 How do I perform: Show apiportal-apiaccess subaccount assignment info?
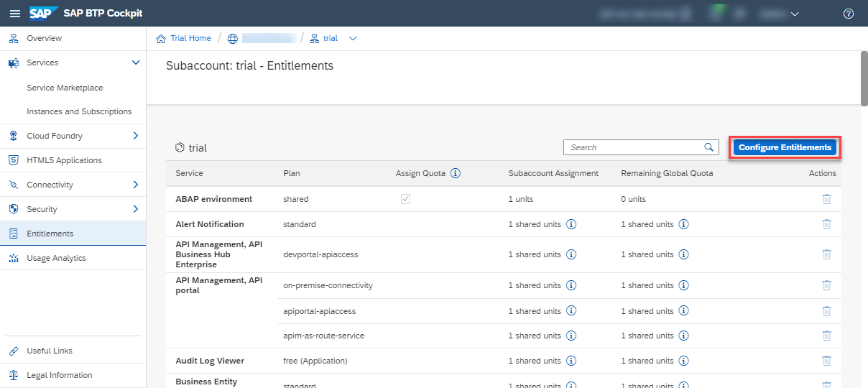(x=571, y=311)
